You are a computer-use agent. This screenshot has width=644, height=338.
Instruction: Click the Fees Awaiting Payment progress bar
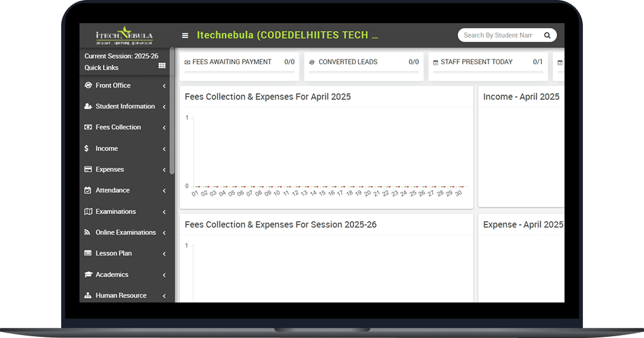click(x=239, y=72)
